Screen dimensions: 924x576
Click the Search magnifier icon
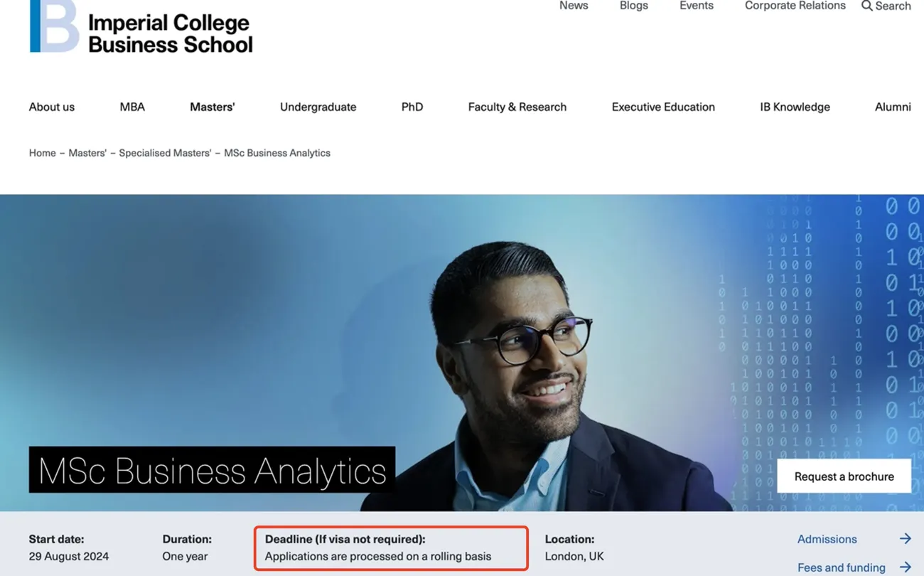(866, 6)
